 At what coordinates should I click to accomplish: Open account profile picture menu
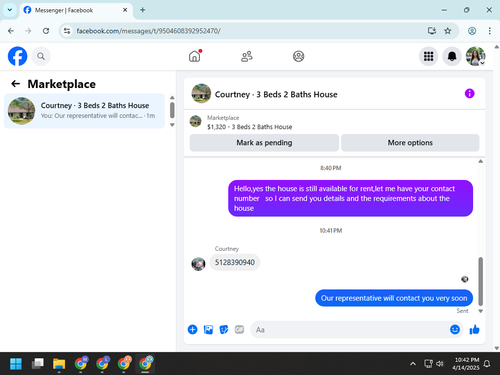[x=475, y=56]
